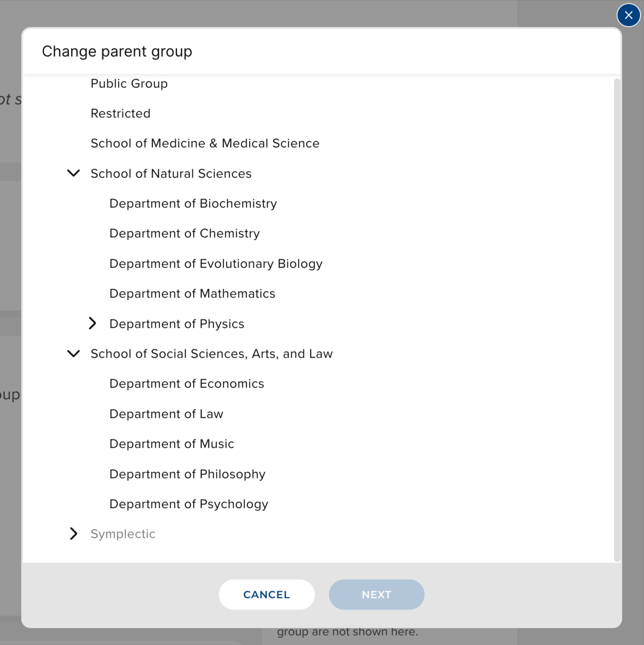Choose Department of Music
This screenshot has height=645, width=644.
[x=172, y=444]
